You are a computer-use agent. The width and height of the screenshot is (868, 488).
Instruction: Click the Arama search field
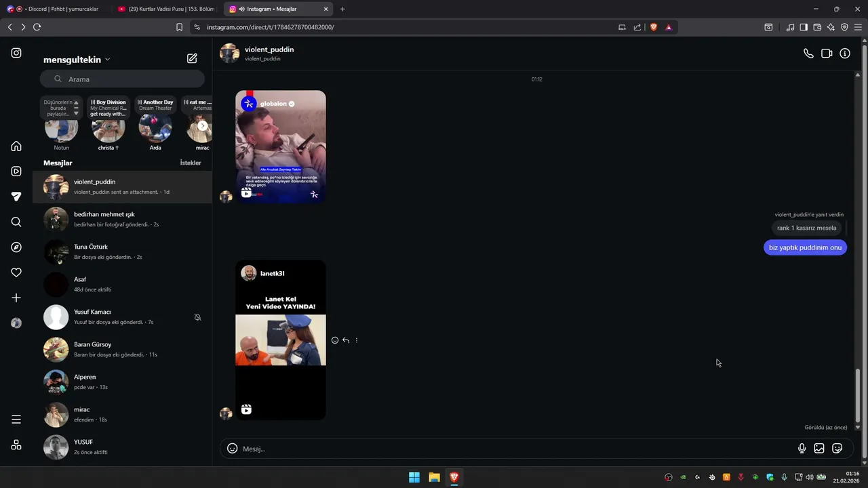tap(122, 79)
